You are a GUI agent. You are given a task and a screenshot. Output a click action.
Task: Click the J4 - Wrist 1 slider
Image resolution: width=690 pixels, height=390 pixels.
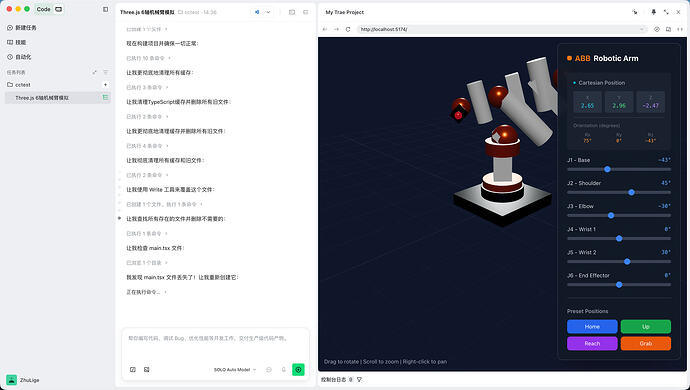coord(619,239)
